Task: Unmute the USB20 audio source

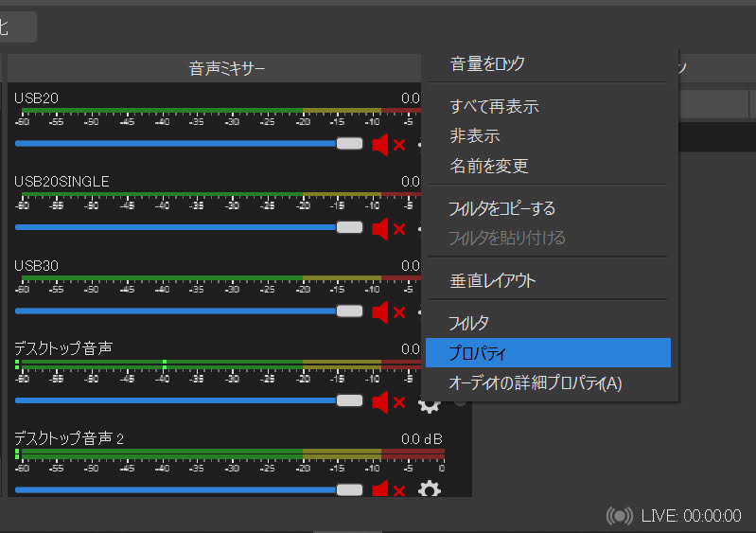Action: click(x=389, y=144)
